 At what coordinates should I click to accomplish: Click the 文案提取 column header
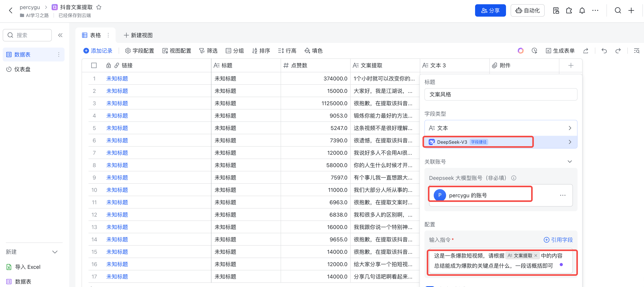(x=385, y=66)
